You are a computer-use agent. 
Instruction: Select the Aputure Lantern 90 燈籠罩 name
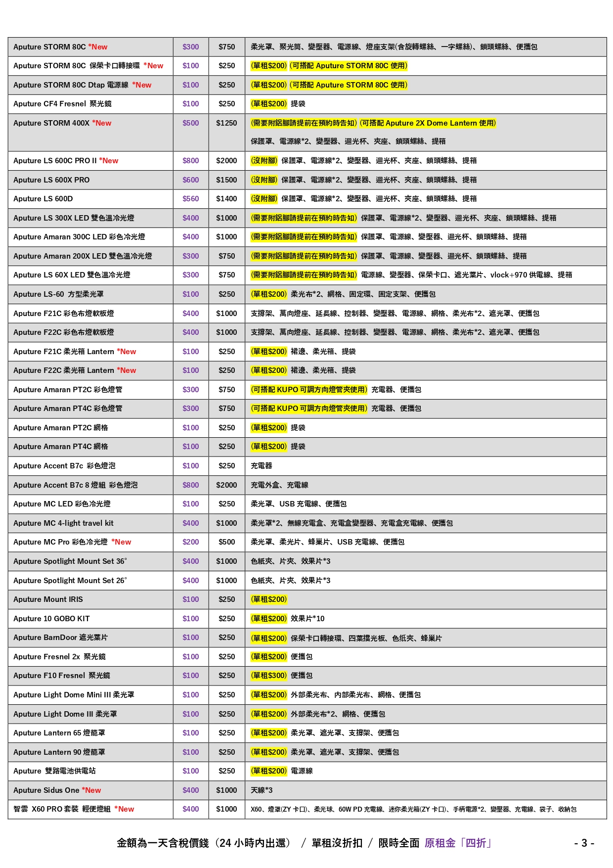[x=59, y=752]
